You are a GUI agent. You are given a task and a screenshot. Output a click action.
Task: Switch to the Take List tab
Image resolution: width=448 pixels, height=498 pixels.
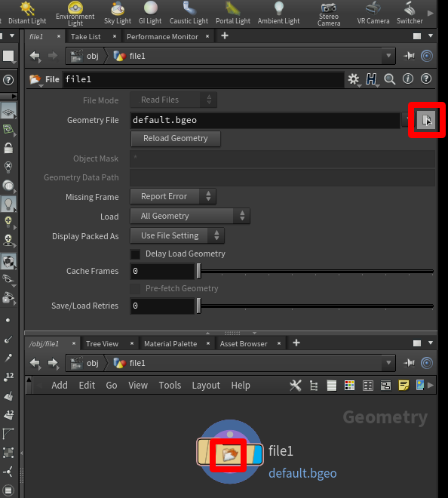pyautogui.click(x=85, y=37)
